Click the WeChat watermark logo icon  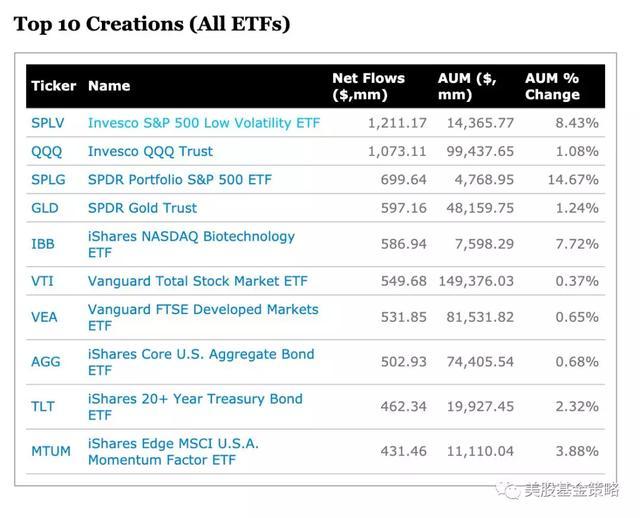pyautogui.click(x=512, y=490)
